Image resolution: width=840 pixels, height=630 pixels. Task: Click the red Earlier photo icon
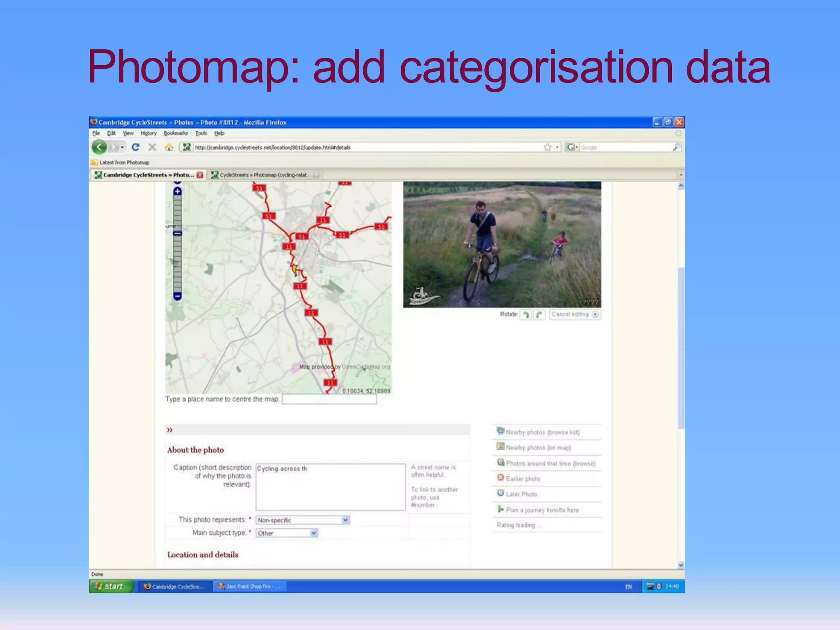click(x=500, y=477)
